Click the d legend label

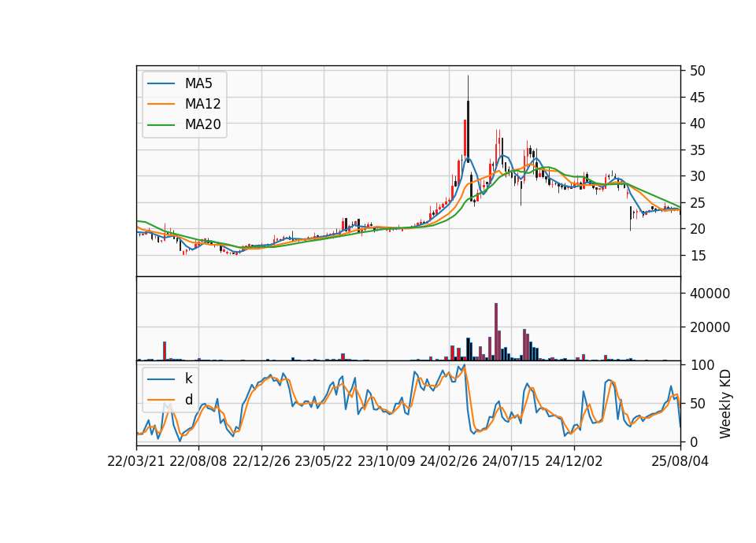click(x=188, y=400)
